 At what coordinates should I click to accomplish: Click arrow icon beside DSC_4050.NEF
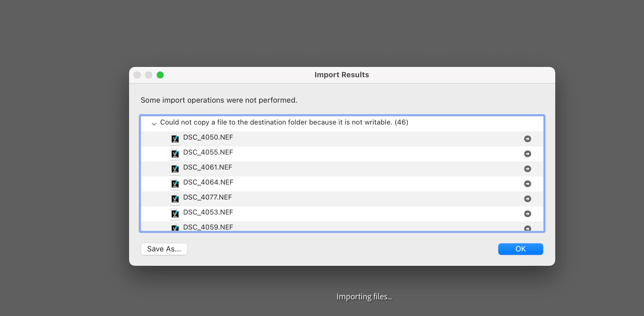527,139
